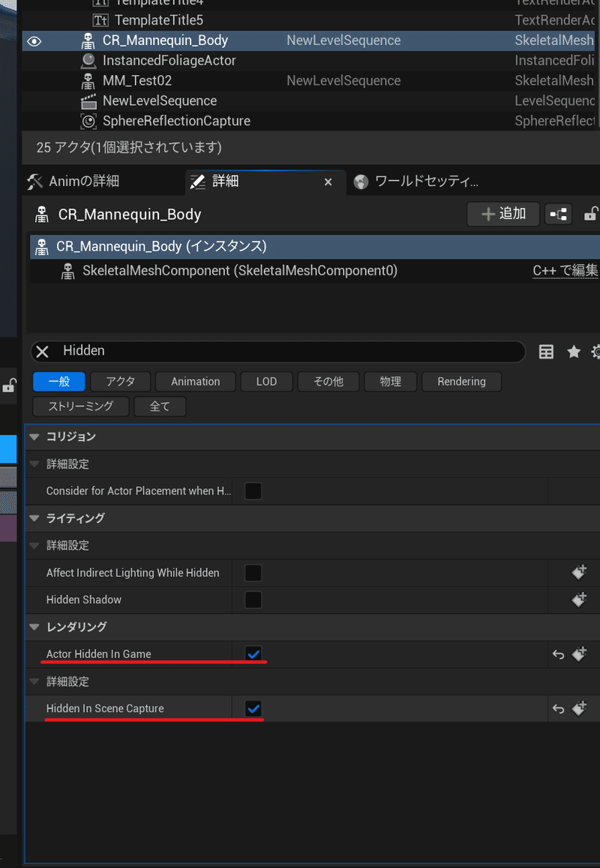Click the C++ で編集 link
600x868 pixels.
pyautogui.click(x=565, y=272)
